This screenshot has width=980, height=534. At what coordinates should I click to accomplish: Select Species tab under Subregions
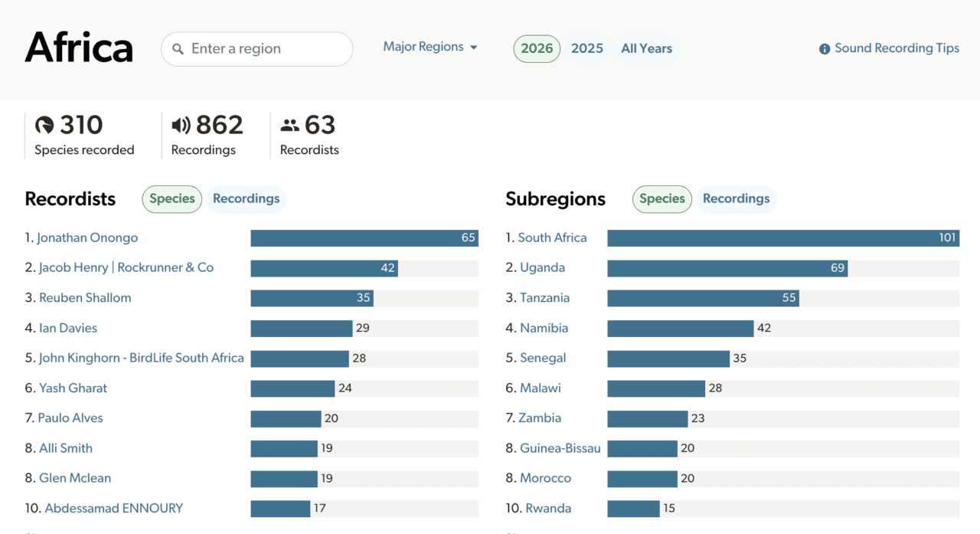(661, 199)
